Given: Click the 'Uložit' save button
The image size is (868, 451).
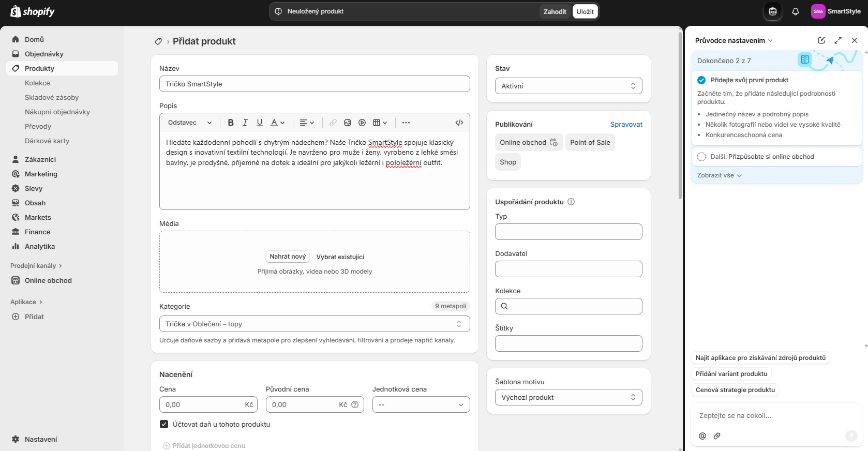Looking at the screenshot, I should tap(585, 11).
